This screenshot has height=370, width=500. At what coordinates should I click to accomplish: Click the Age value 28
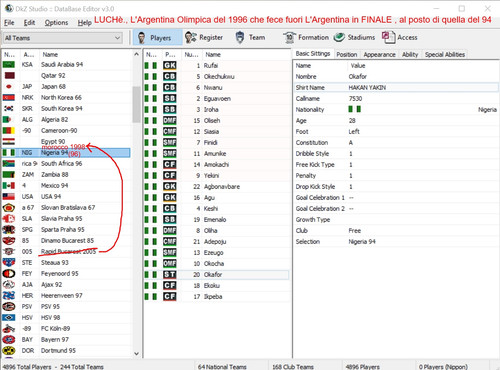pos(352,120)
